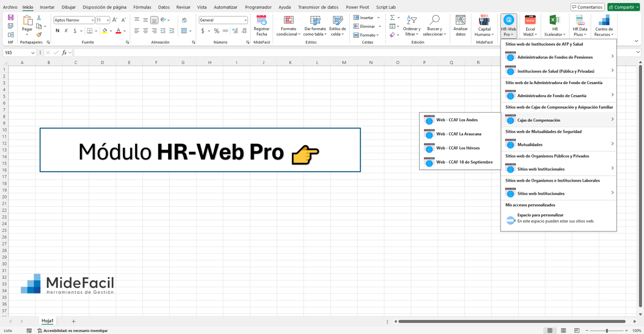
Task: Open the Archivo menu
Action: tap(10, 7)
